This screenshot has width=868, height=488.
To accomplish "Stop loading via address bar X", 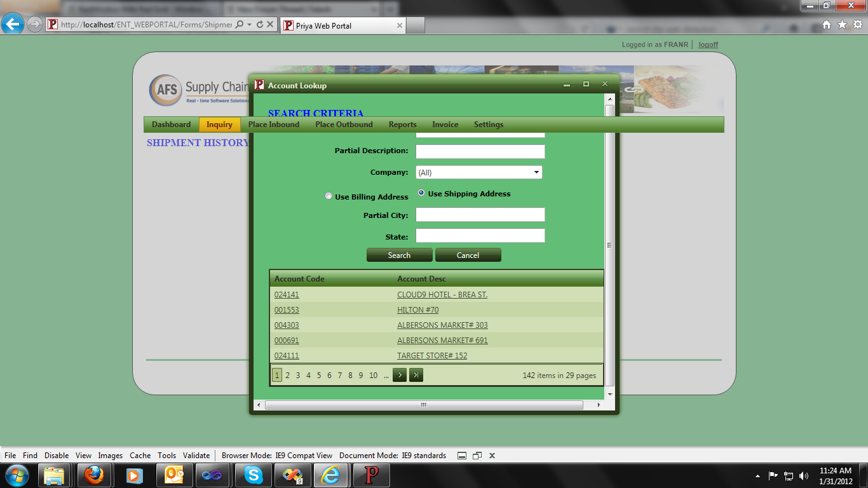I will 270,25.
